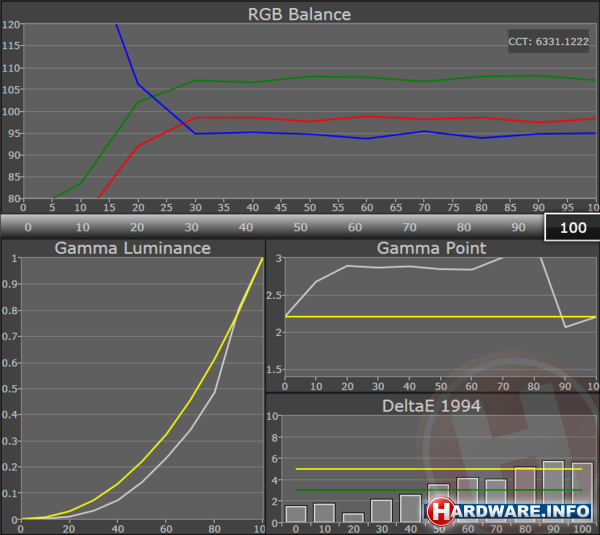Select the 30 grayscale step
Viewport: 600px width, 535px height.
pyautogui.click(x=190, y=227)
